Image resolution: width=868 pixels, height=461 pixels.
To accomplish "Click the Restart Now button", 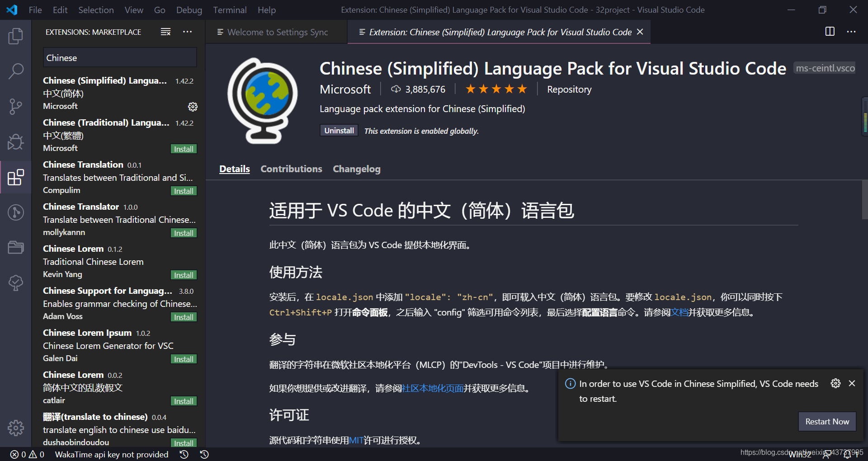I will click(827, 421).
